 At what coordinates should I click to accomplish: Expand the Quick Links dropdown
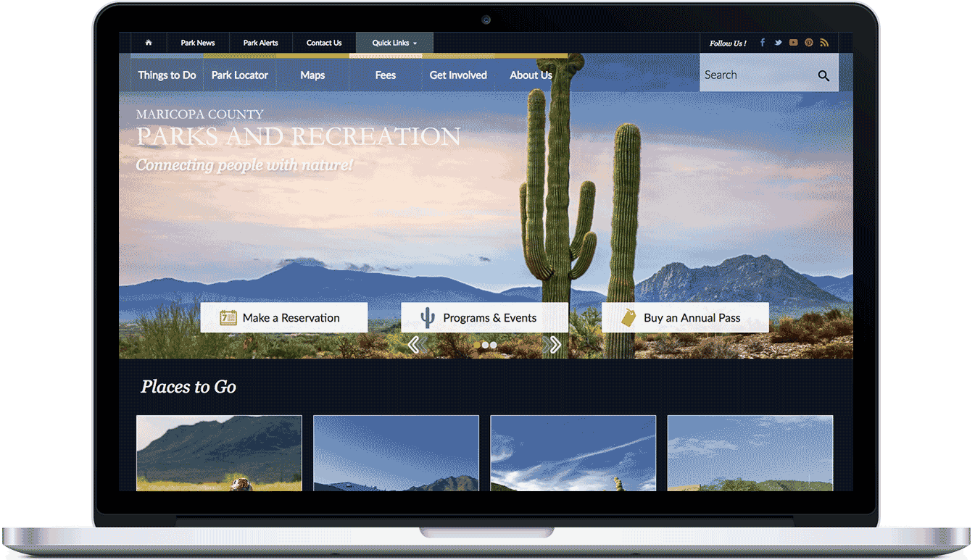point(394,43)
